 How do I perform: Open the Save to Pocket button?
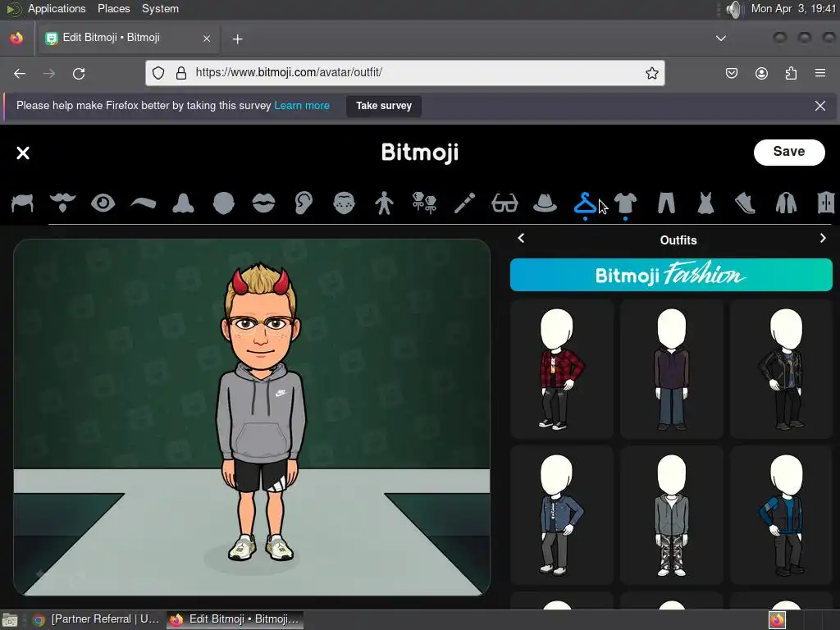coord(731,73)
